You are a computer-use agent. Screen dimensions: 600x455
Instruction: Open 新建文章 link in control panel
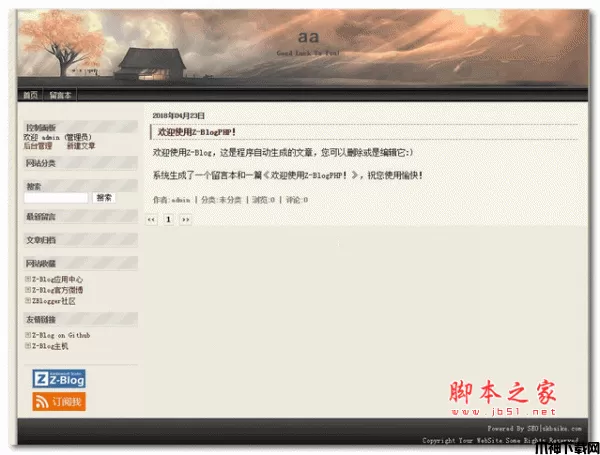[81, 146]
